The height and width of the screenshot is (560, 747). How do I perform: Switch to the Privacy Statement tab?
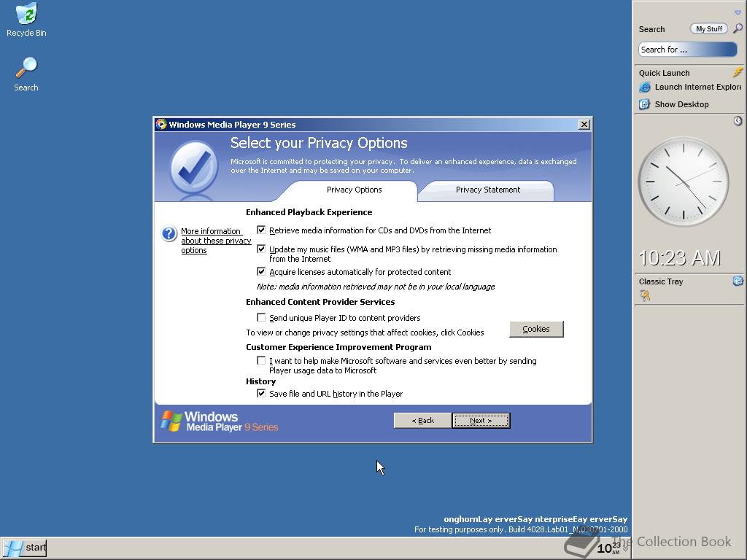click(x=488, y=190)
